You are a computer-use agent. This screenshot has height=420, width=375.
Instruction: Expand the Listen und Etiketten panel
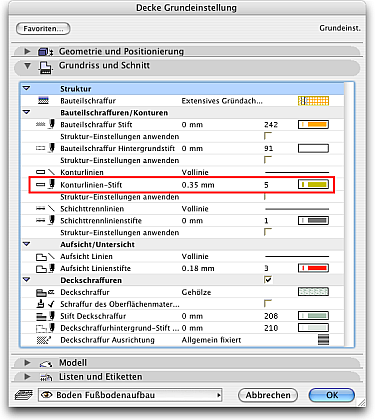point(27,377)
